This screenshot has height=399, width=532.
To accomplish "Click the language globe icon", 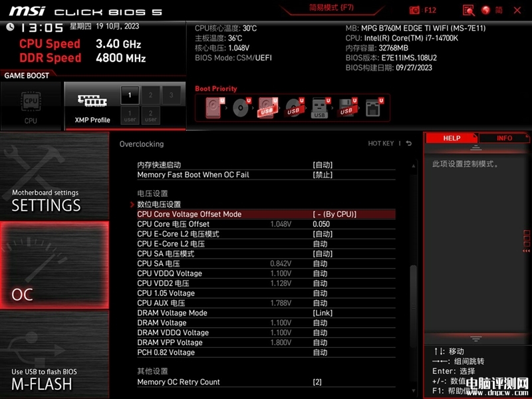I will tap(485, 10).
